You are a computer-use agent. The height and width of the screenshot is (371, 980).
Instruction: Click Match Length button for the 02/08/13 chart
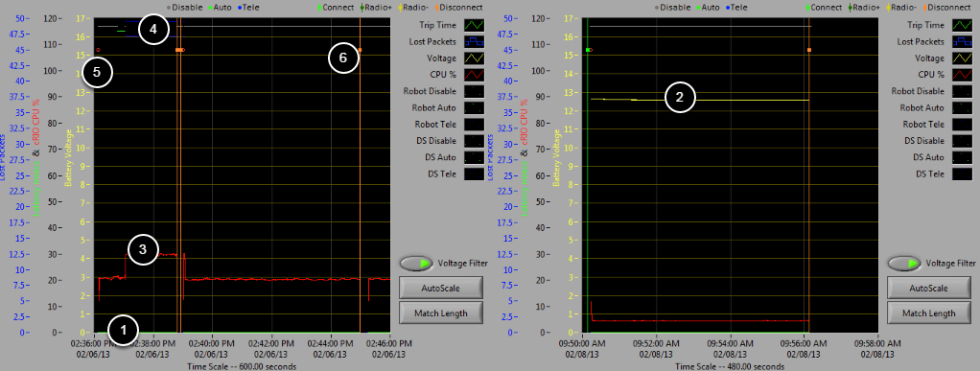coord(928,313)
